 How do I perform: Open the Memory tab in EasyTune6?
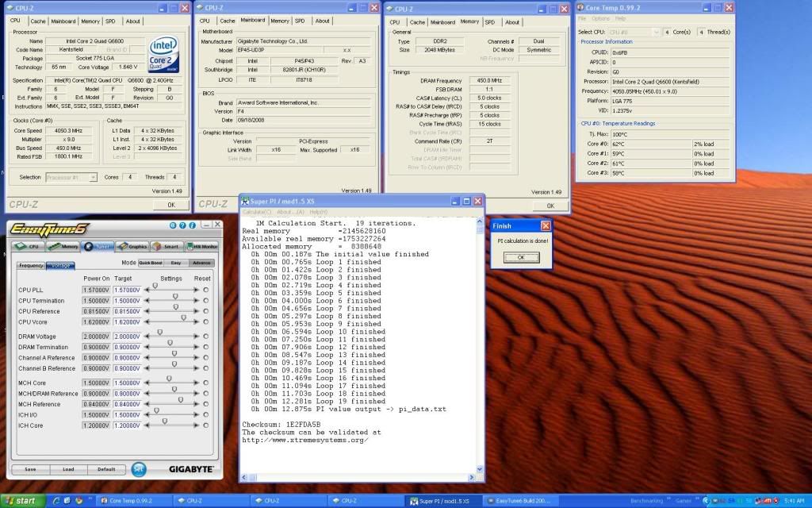[x=63, y=247]
